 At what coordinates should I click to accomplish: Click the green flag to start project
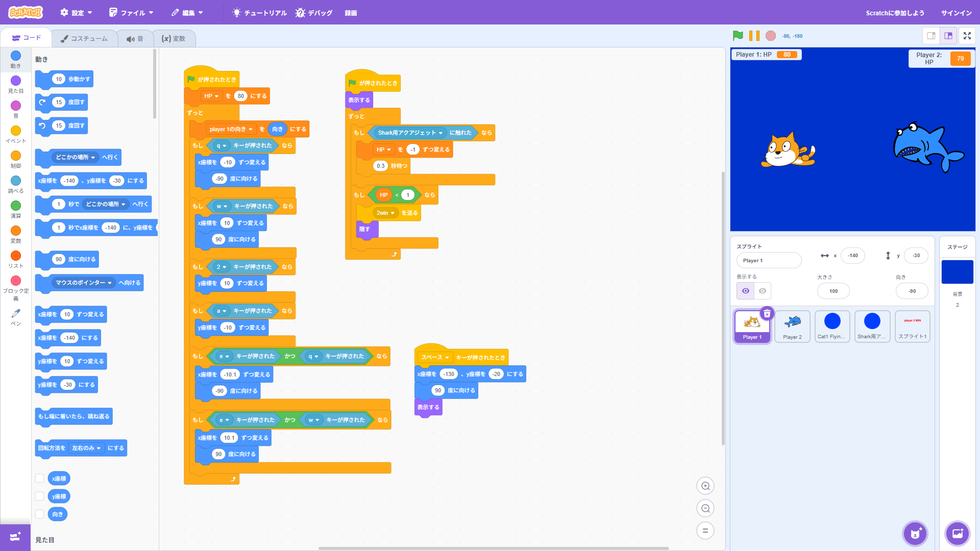coord(738,36)
